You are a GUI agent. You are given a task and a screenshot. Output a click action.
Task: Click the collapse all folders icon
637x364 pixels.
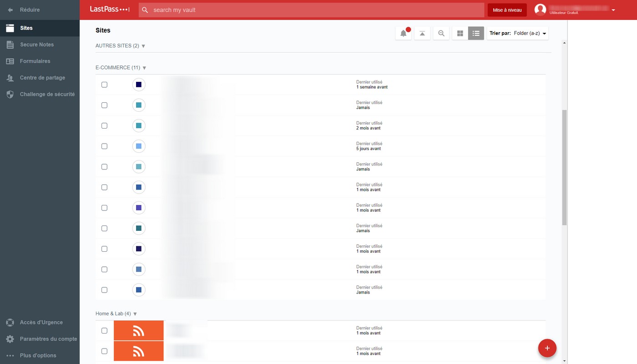(x=422, y=33)
